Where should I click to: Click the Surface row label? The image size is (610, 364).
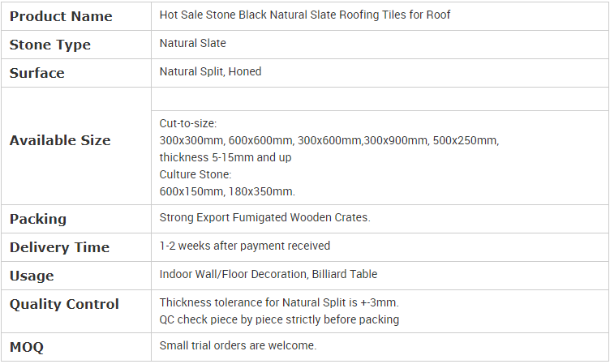[x=37, y=73]
